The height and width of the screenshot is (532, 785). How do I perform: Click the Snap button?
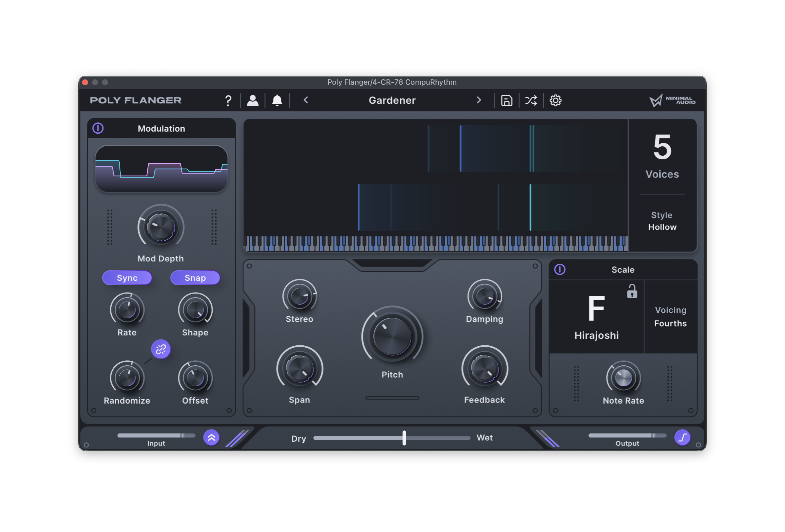click(195, 278)
